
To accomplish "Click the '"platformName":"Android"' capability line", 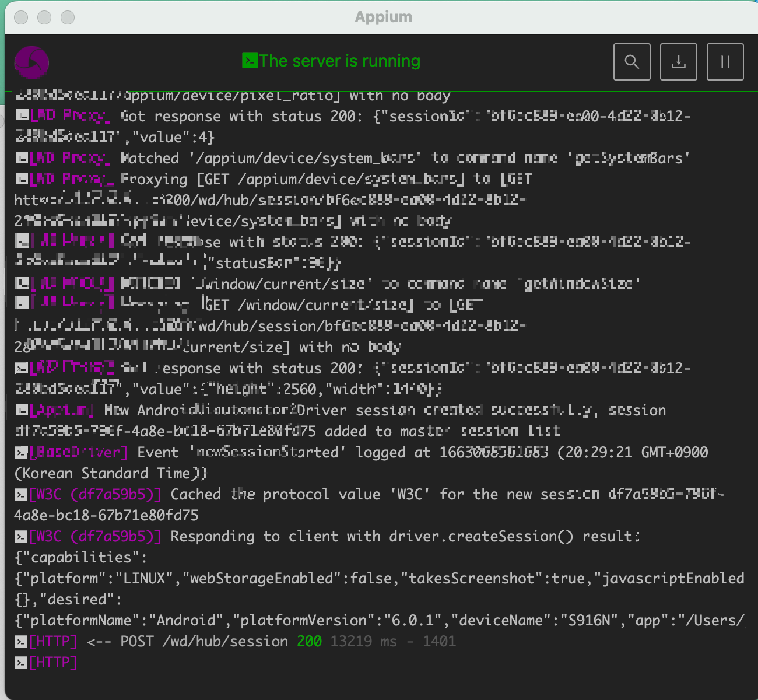I will click(380, 621).
